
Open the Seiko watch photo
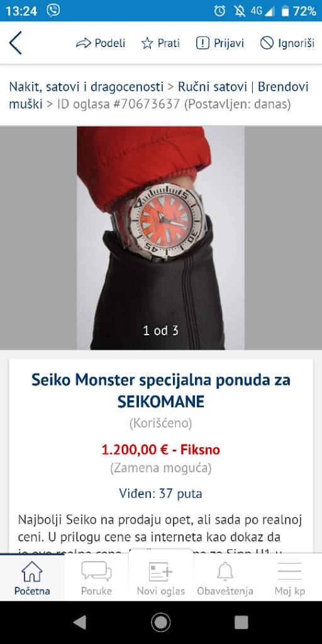pyautogui.click(x=160, y=238)
